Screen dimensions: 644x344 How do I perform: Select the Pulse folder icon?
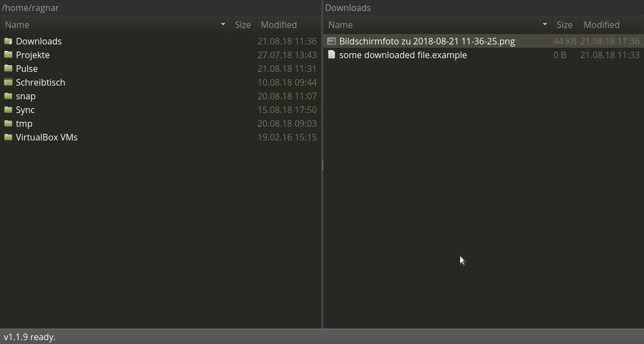[x=8, y=69]
